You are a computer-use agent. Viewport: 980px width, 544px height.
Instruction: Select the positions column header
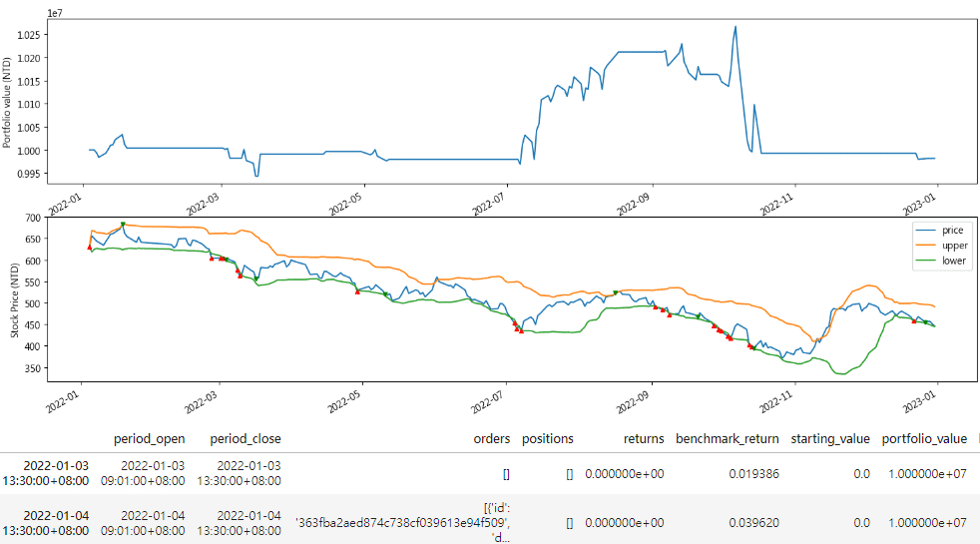(547, 438)
